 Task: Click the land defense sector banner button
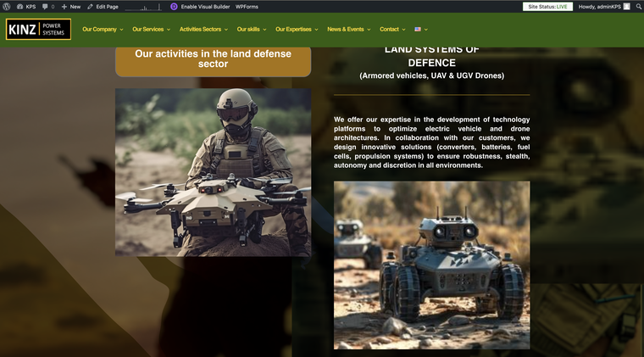point(213,61)
